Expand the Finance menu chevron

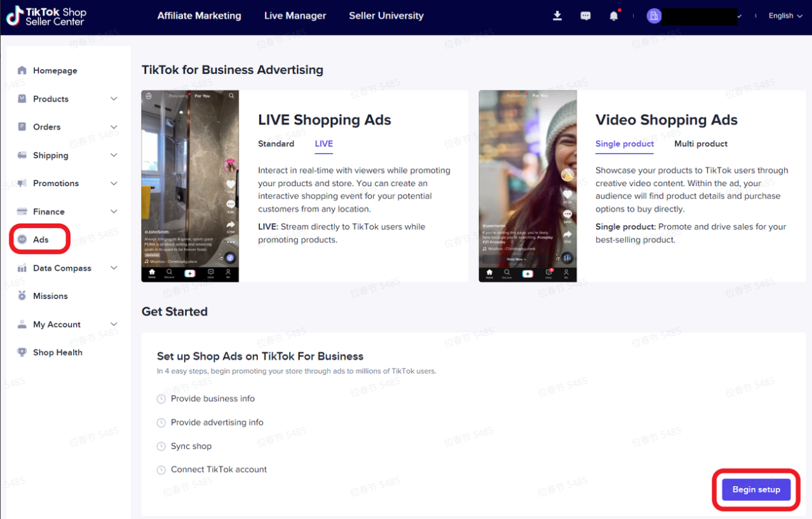coord(114,211)
